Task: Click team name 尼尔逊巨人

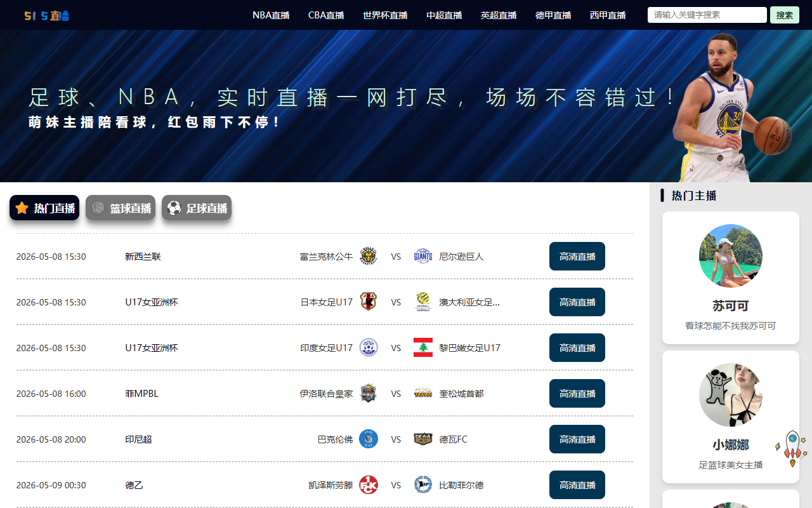Action: tap(461, 257)
